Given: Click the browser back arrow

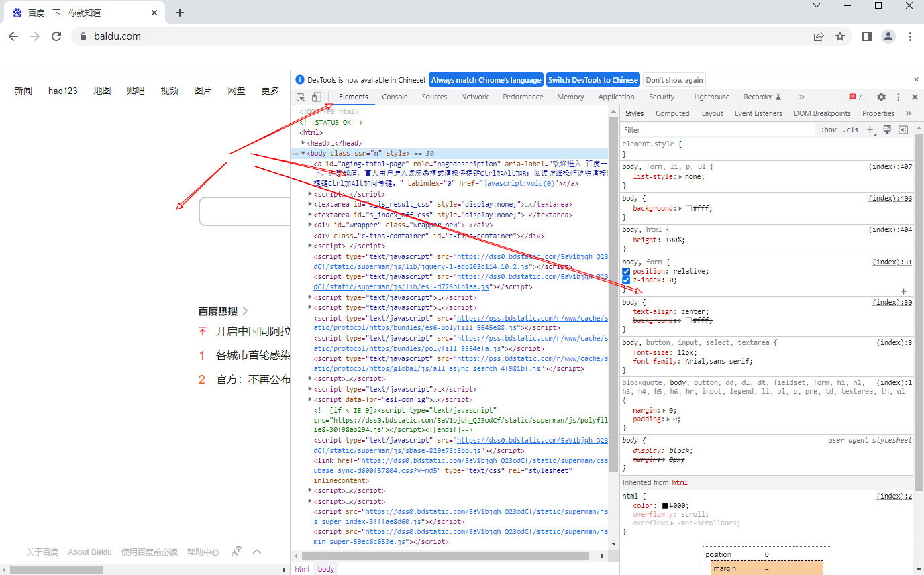Looking at the screenshot, I should [x=13, y=36].
